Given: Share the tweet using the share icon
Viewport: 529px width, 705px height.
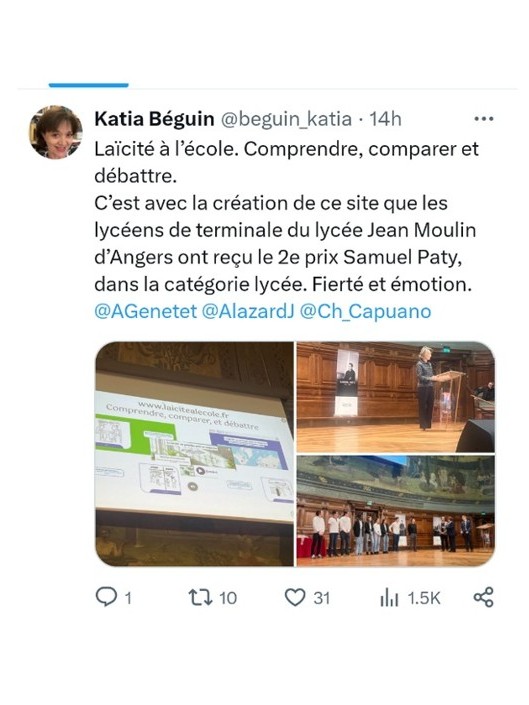Looking at the screenshot, I should (484, 597).
